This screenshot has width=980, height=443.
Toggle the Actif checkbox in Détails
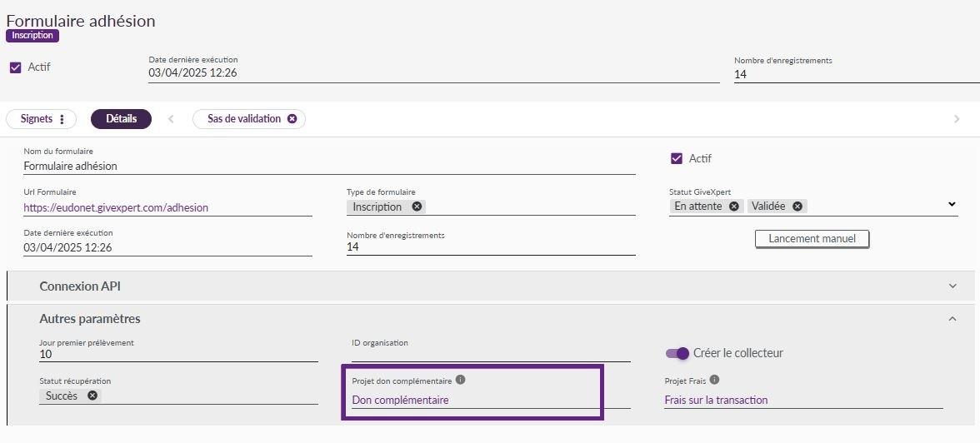[x=677, y=158]
